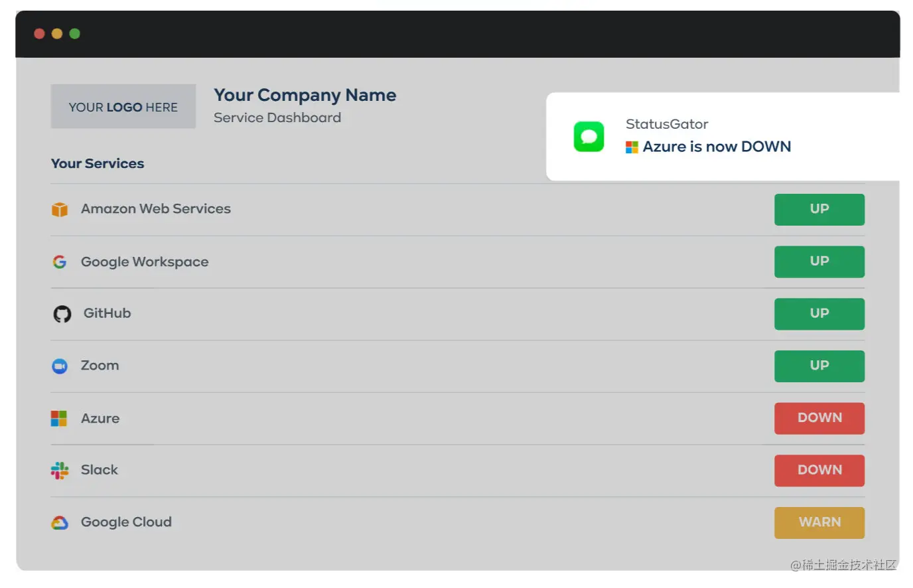Click the Amazon Web Services box icon
913x588 pixels.
(60, 210)
